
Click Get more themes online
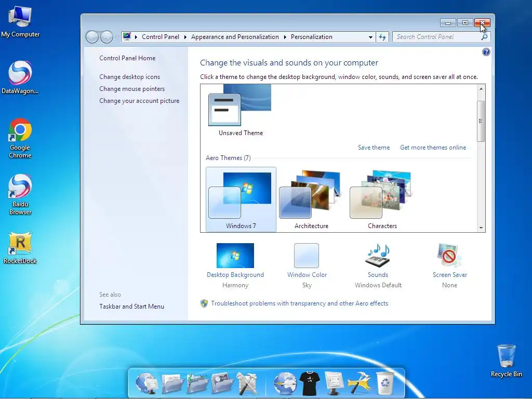(x=433, y=148)
